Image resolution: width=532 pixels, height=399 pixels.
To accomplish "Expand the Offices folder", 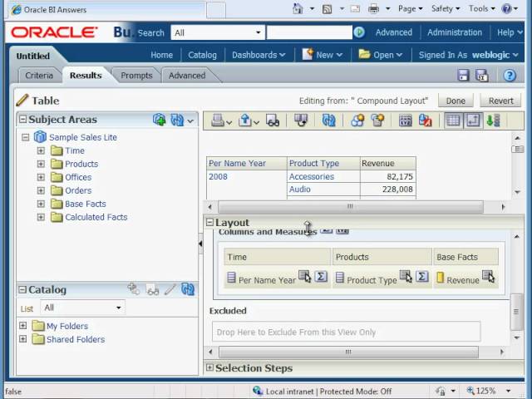I will pos(41,177).
